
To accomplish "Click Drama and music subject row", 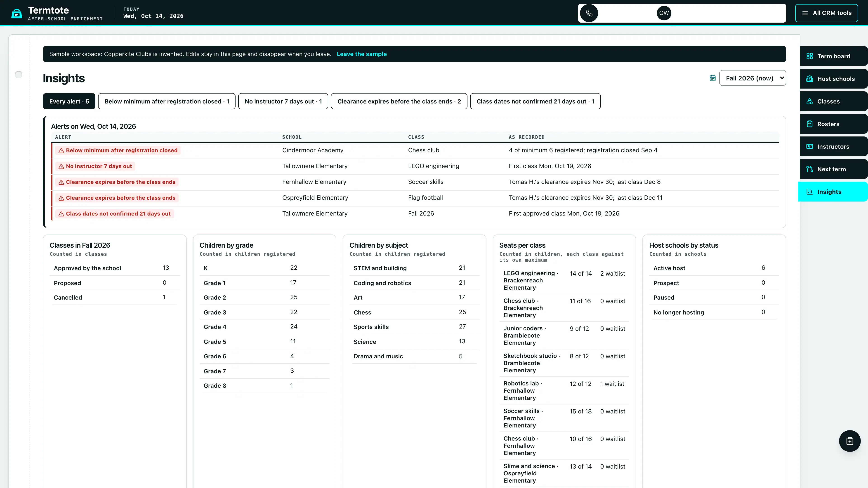I will point(414,356).
